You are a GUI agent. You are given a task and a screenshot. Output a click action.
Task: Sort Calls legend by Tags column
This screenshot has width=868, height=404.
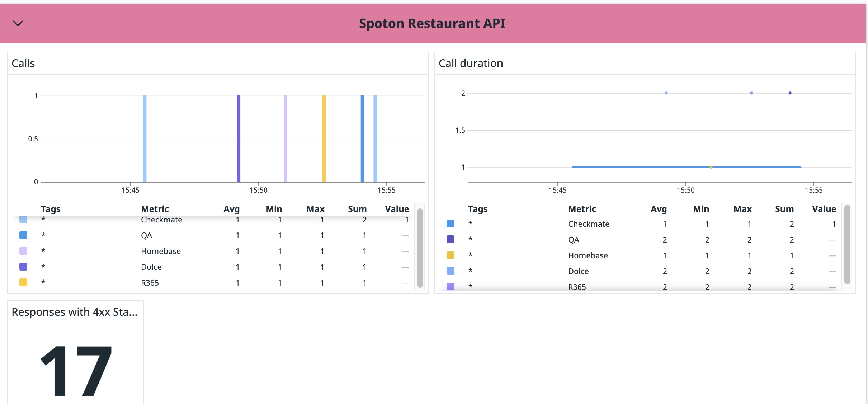point(51,209)
